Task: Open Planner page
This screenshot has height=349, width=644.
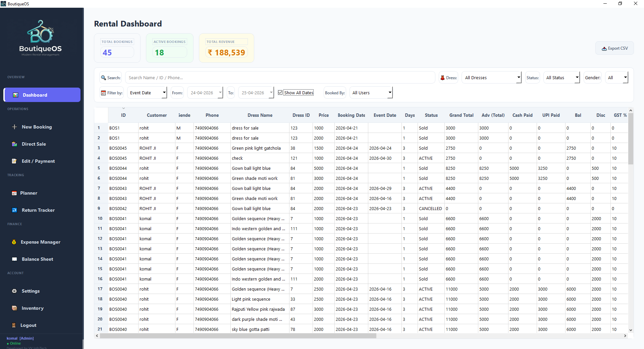Action: tap(42, 193)
